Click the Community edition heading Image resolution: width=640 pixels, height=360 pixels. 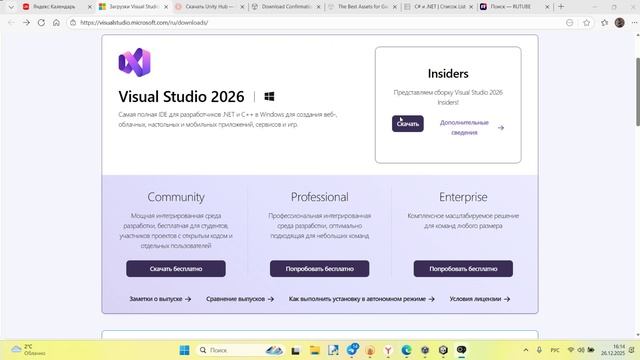click(x=176, y=197)
